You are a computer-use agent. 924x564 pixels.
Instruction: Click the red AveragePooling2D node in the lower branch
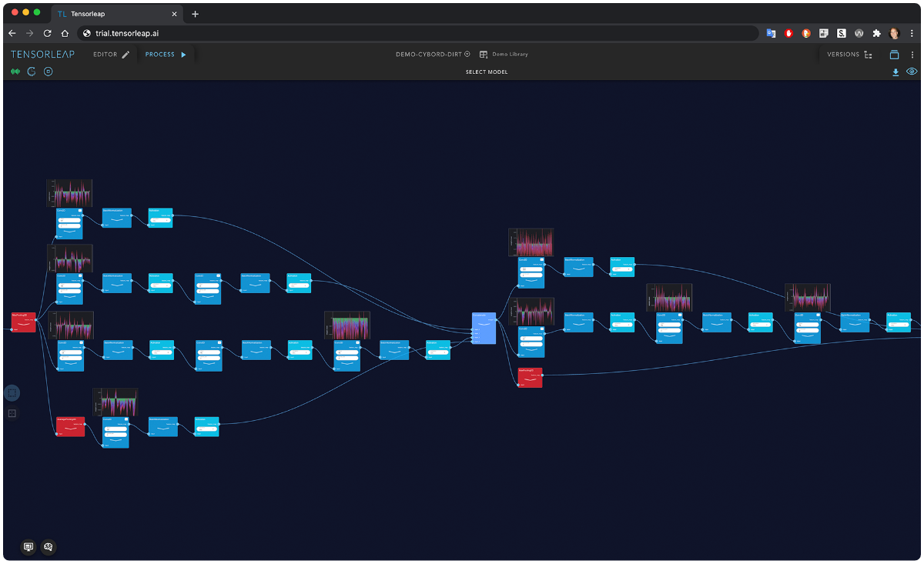click(x=70, y=427)
